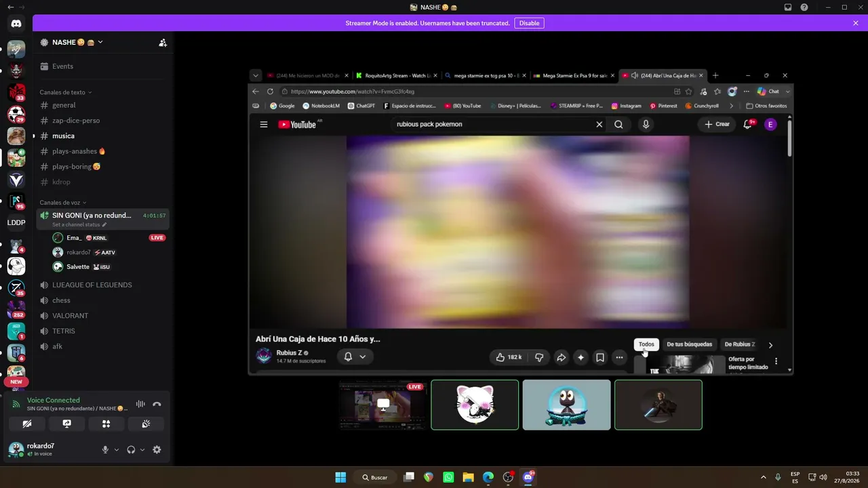Viewport: 868px width, 488px height.
Task: Open the general text channel
Action: click(x=103, y=105)
